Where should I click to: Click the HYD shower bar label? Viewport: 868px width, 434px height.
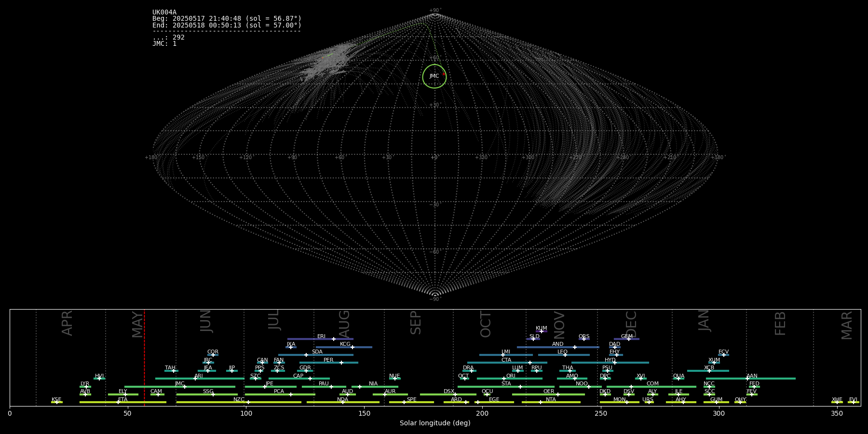pyautogui.click(x=610, y=360)
